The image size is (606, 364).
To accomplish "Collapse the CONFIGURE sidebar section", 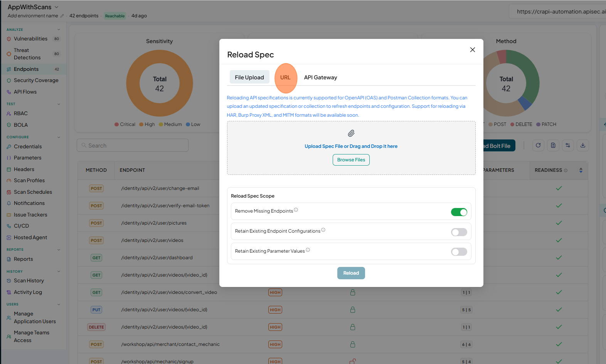I will (x=59, y=137).
